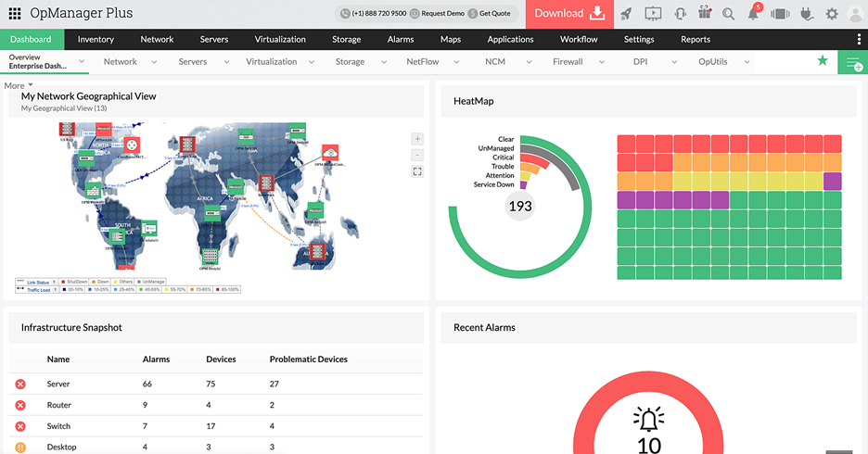The width and height of the screenshot is (868, 454).
Task: Click the gift box icon
Action: (704, 14)
